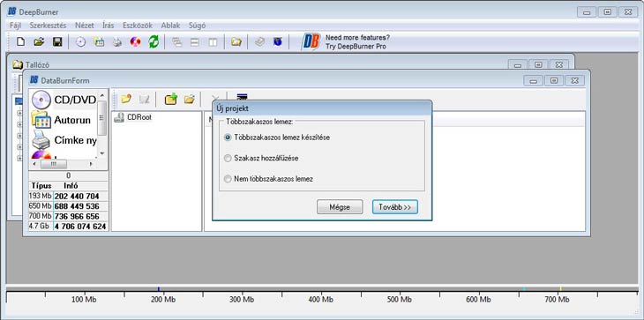Open the Súgó menu

197,26
